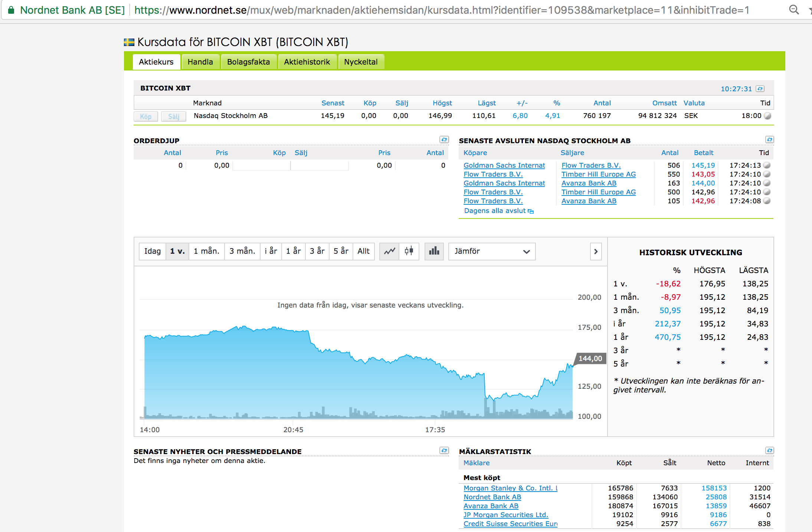Select the 1 mån. chart period
Image resolution: width=812 pixels, height=532 pixels.
[206, 251]
